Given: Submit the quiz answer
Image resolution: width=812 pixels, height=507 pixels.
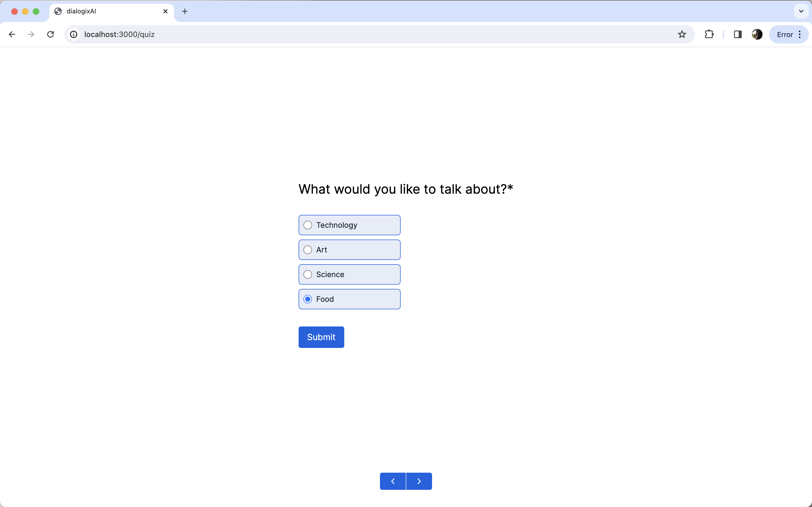Looking at the screenshot, I should (321, 337).
